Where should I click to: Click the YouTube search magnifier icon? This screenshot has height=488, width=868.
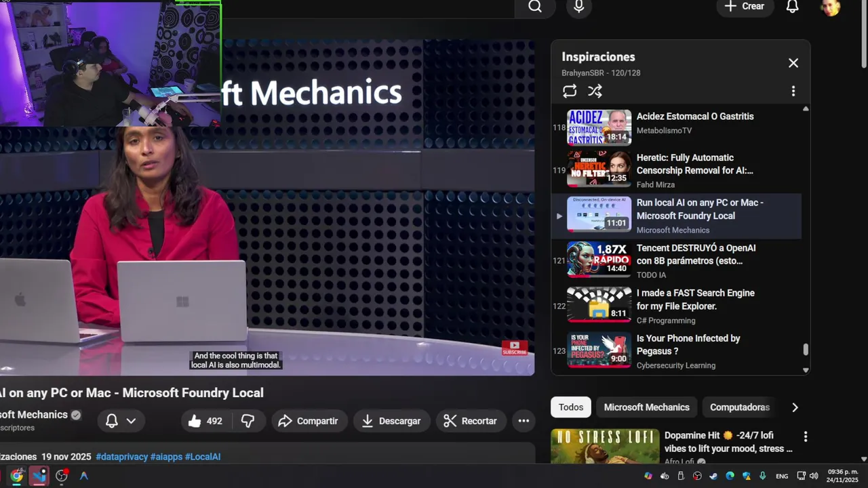[x=535, y=7]
